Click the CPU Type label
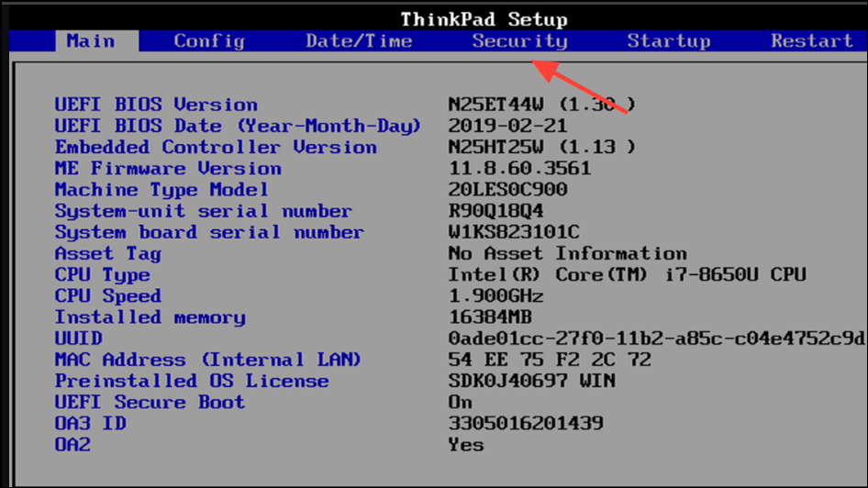Screen dimensions: 868x488 coord(103,275)
